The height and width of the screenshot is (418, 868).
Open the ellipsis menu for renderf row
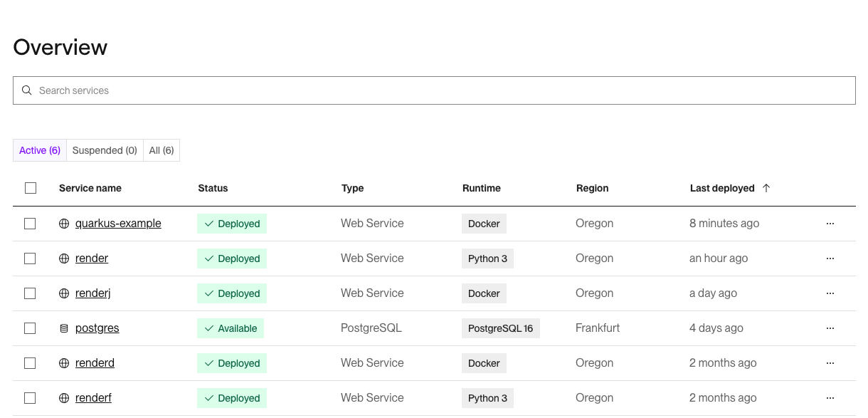click(x=830, y=398)
